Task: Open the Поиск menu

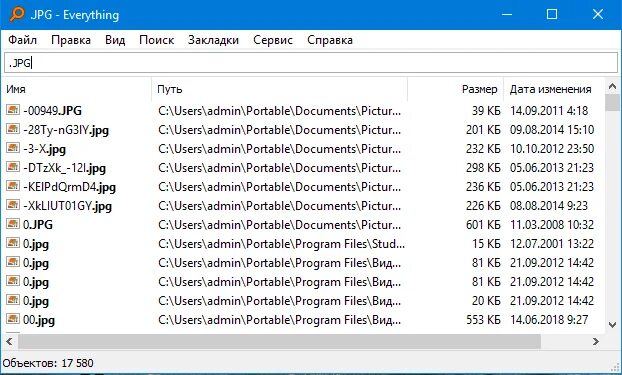Action: pyautogui.click(x=156, y=40)
